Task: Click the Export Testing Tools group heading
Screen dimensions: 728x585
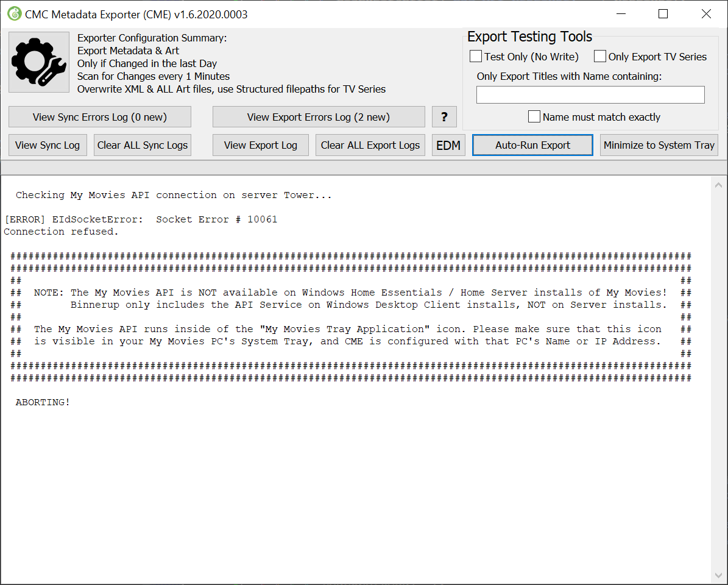Action: pyautogui.click(x=530, y=37)
